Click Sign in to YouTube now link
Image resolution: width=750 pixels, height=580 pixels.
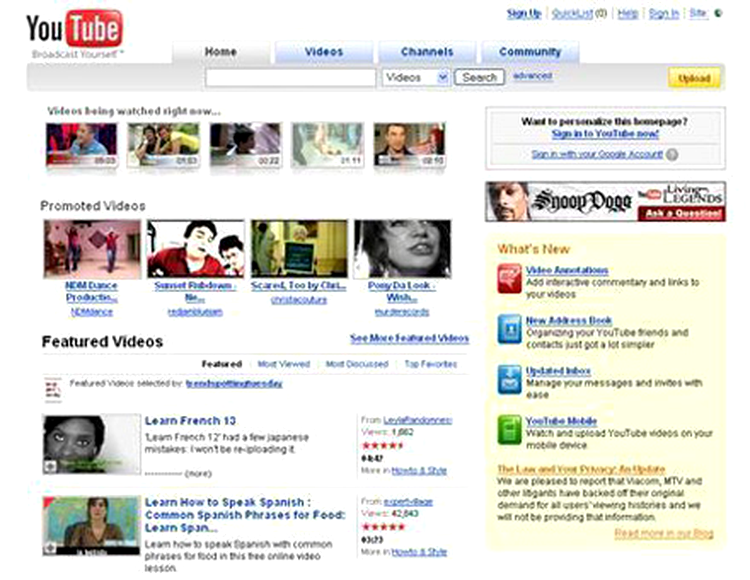pos(605,134)
